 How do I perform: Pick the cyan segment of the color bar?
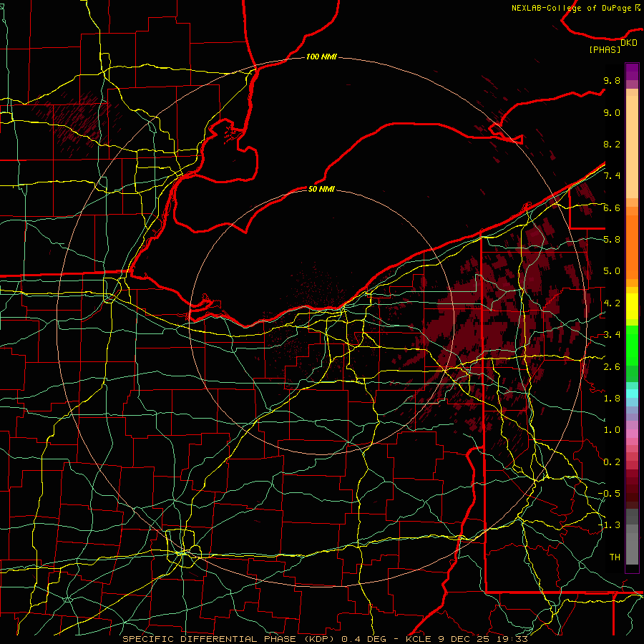(632, 394)
